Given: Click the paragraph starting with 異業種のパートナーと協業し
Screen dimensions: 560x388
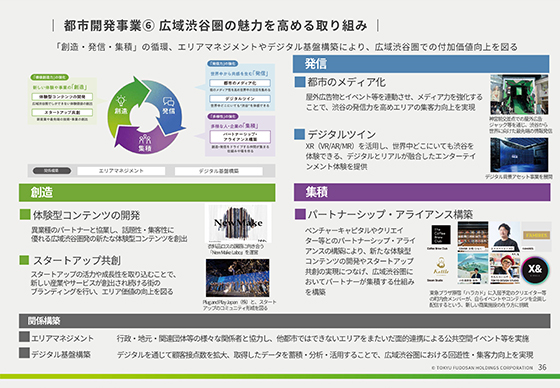Looking at the screenshot, I should click(109, 234).
